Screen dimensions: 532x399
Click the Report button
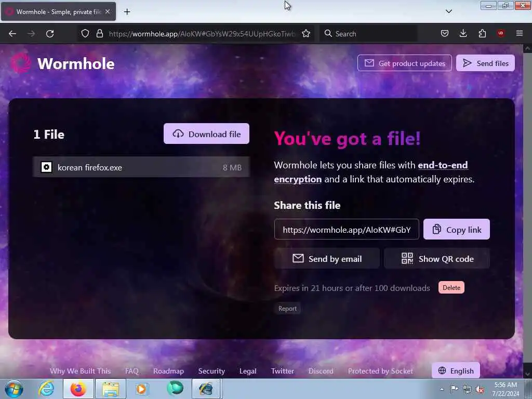point(287,309)
